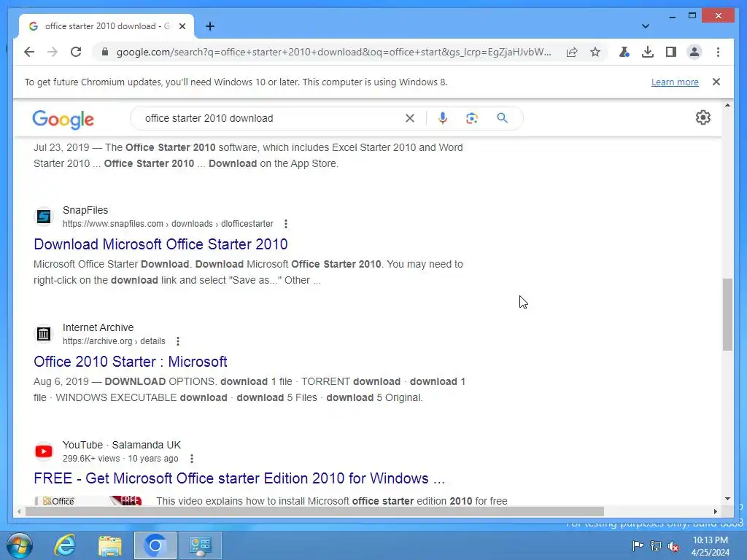Share this page from address bar
This screenshot has width=747, height=560.
(x=572, y=52)
